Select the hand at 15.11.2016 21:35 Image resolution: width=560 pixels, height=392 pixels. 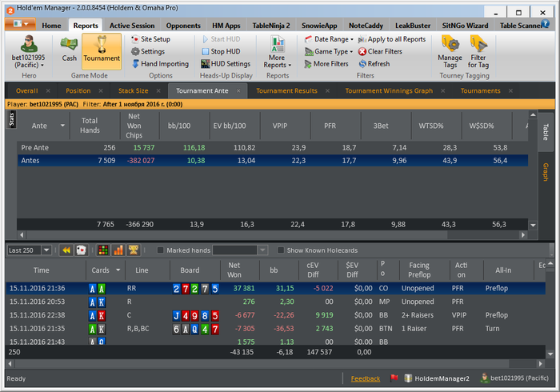coord(275,329)
